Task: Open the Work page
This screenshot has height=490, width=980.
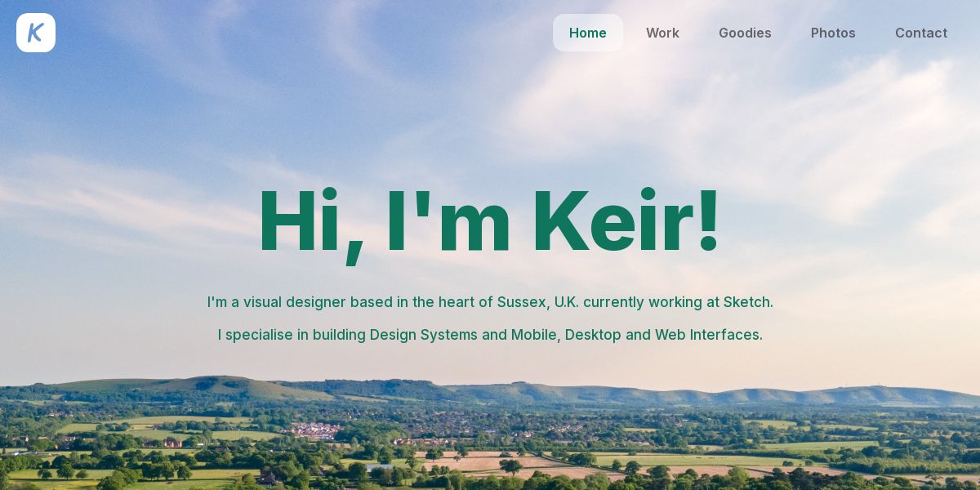Action: tap(662, 33)
